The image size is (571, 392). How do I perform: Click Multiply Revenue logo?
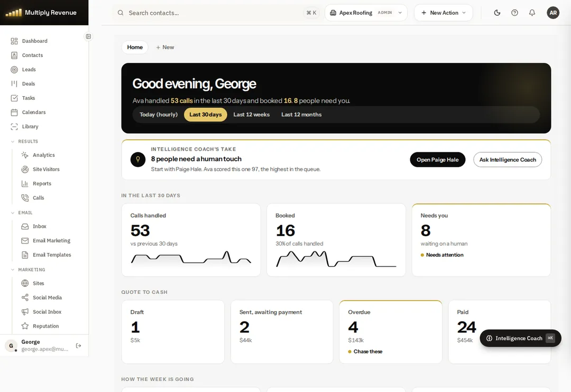(41, 13)
